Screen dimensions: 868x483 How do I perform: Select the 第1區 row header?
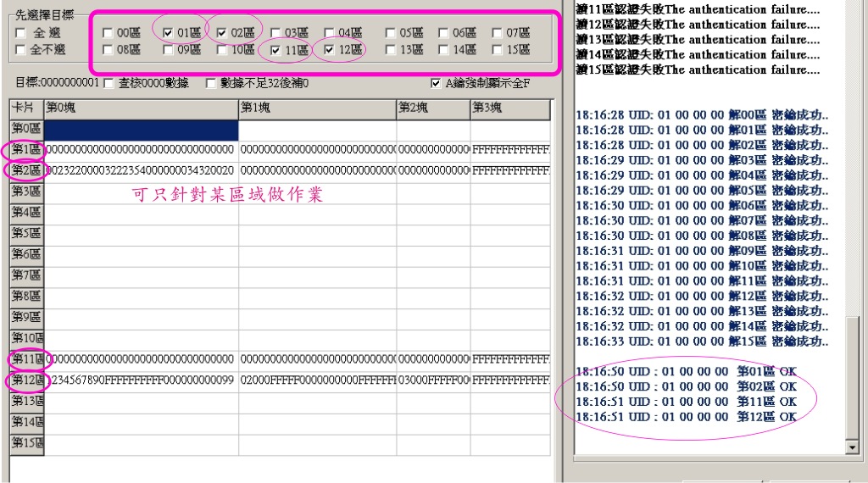pos(26,151)
